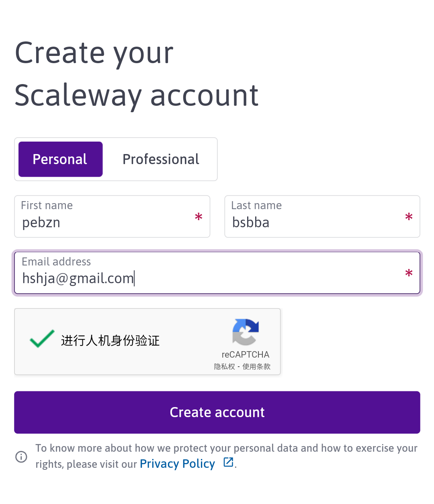Click the reCAPTCHA logo icon
Screen dimensions: 434x504
click(x=246, y=332)
